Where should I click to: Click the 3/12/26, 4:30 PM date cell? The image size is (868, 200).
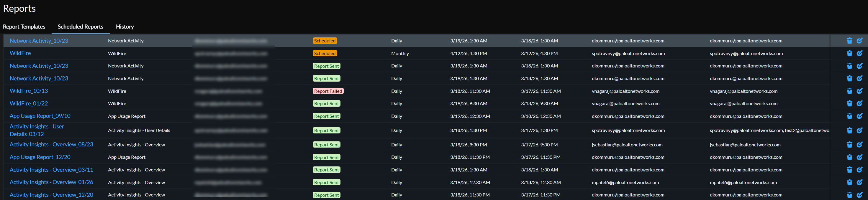[539, 53]
